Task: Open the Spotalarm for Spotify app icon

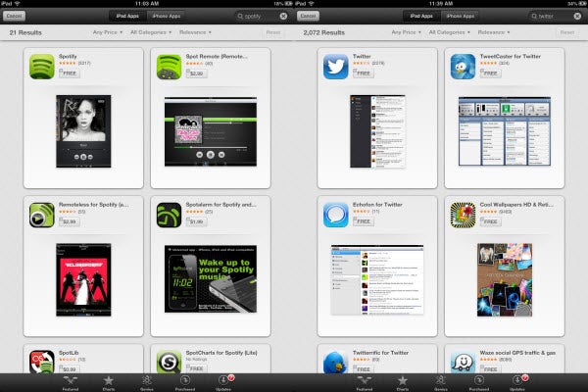Action: 169,215
